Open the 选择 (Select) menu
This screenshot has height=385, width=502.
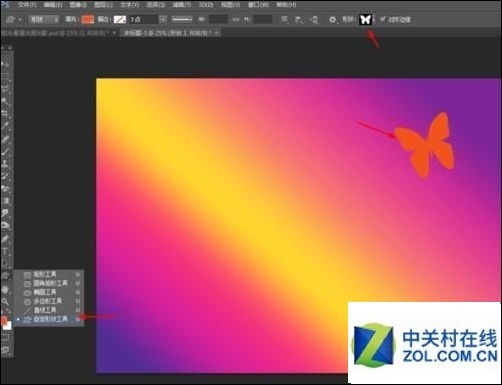[156, 5]
